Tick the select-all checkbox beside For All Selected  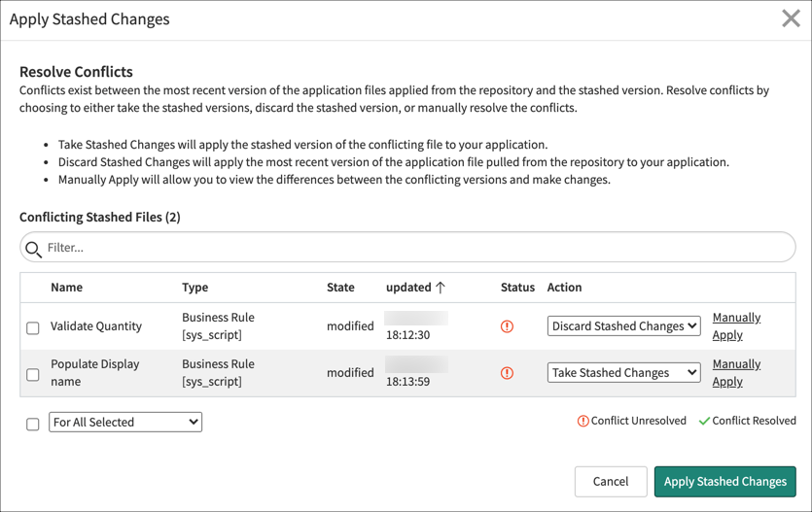[x=33, y=425]
